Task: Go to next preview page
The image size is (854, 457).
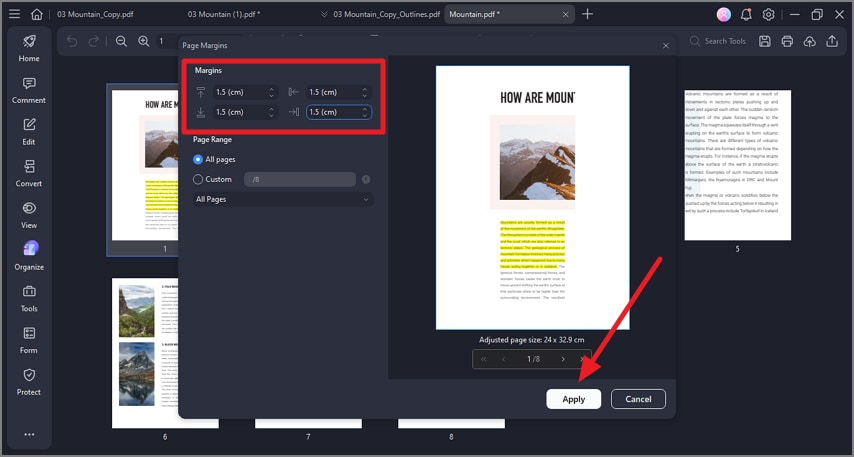Action: (563, 359)
